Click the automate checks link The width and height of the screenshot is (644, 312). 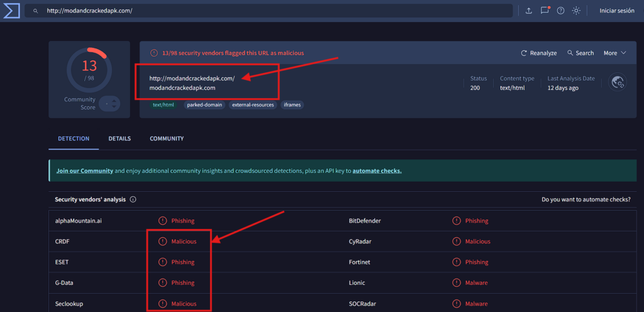(x=377, y=170)
